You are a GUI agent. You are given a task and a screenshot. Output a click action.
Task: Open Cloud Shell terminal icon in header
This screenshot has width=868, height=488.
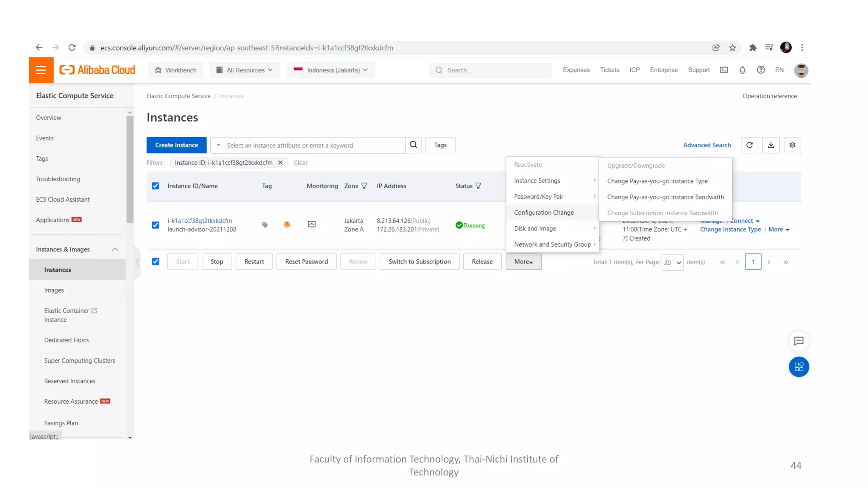(724, 70)
